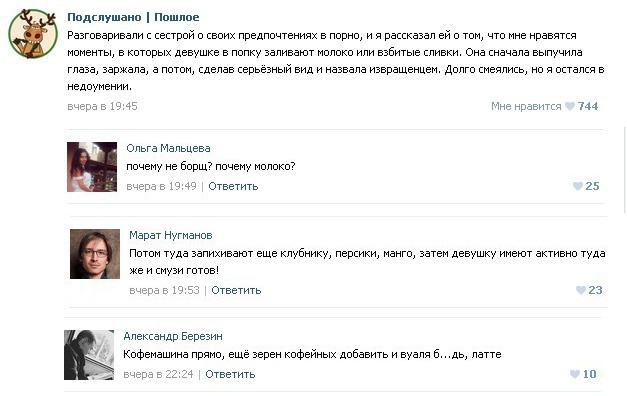Open comment timestamp вчера в 19:49
This screenshot has height=396, width=627.
(162, 186)
